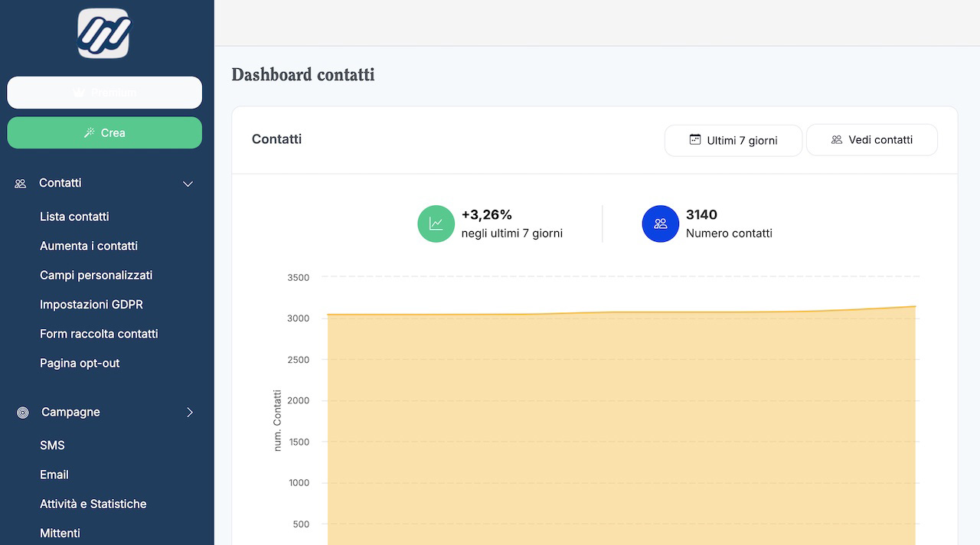Screen dimensions: 980x545
Task: Collapse the Contatti section chevron
Action: (x=188, y=184)
